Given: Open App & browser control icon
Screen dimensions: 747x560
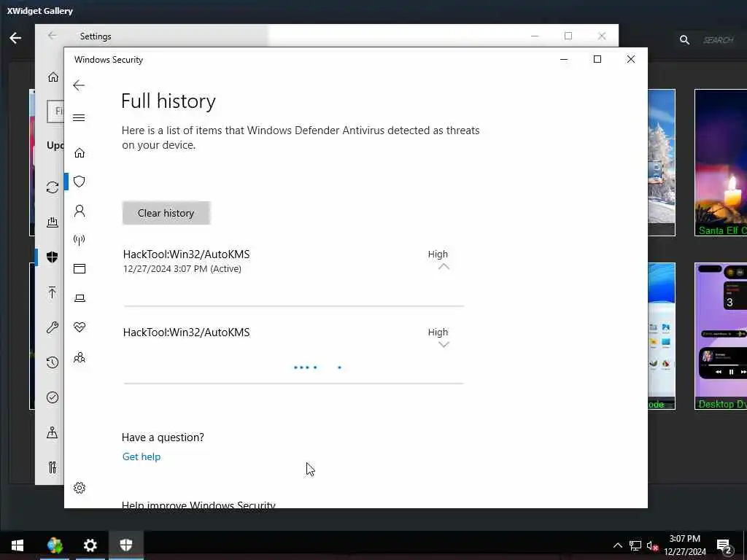Looking at the screenshot, I should click(x=80, y=269).
